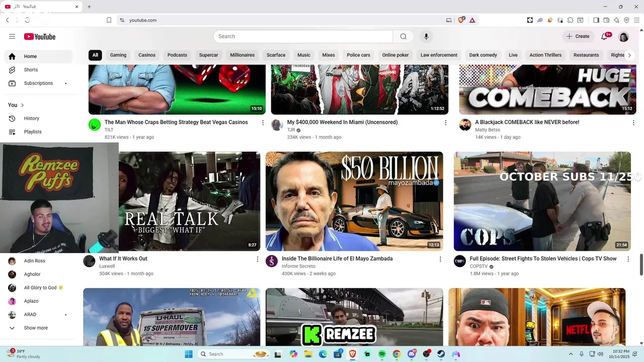Click the COPSTV channel avatar
This screenshot has height=362, width=644.
460,261
